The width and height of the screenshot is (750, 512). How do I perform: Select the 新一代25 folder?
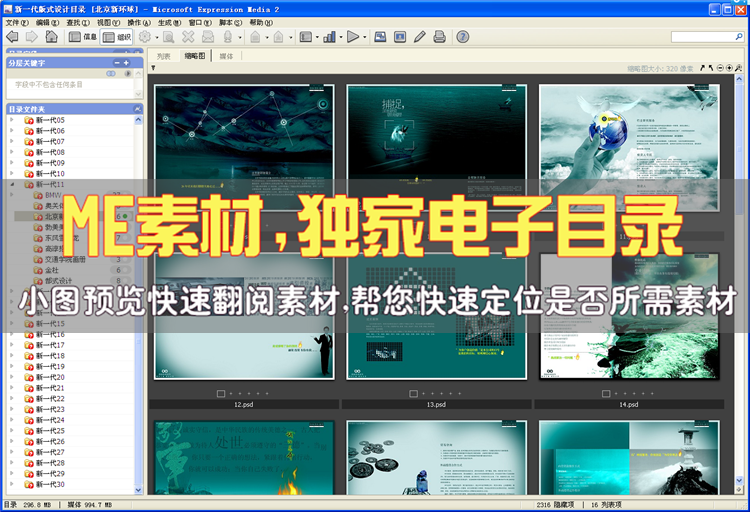tap(50, 430)
